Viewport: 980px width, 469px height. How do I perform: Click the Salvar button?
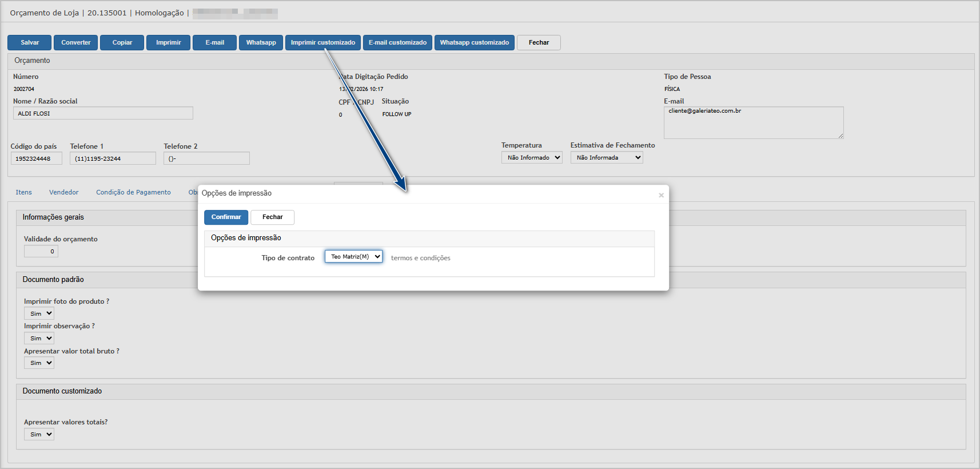click(x=30, y=43)
